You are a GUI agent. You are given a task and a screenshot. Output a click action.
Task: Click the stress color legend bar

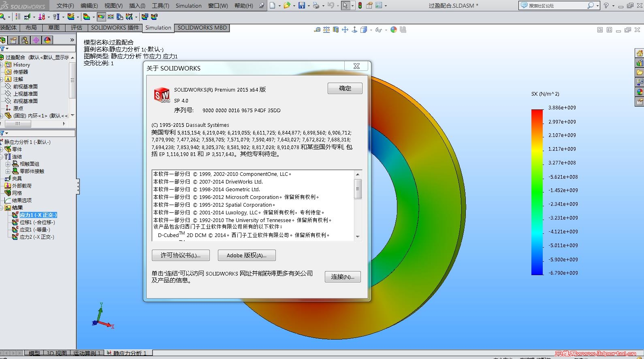tap(537, 192)
